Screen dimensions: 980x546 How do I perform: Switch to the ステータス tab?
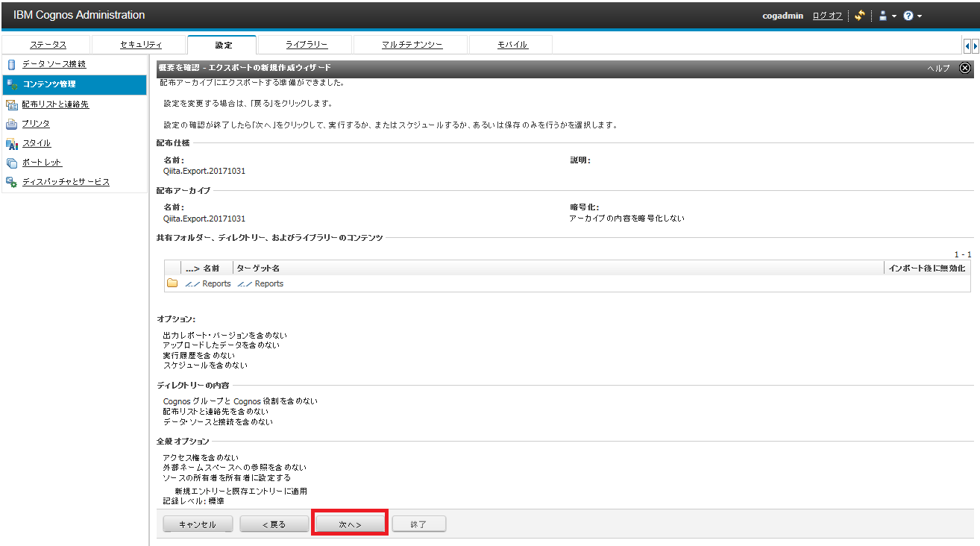tap(48, 45)
